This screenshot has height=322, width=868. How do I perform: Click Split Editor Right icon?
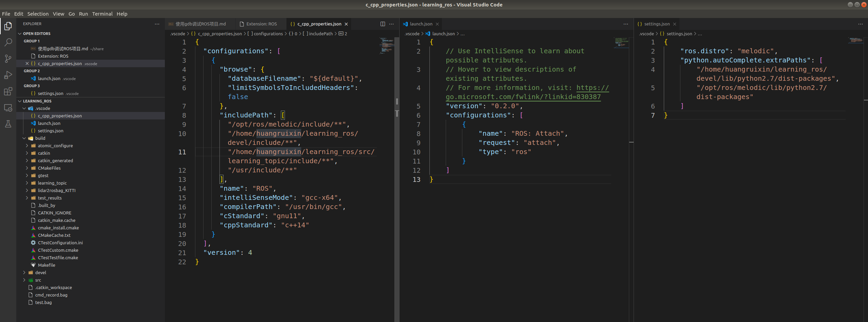pos(383,24)
